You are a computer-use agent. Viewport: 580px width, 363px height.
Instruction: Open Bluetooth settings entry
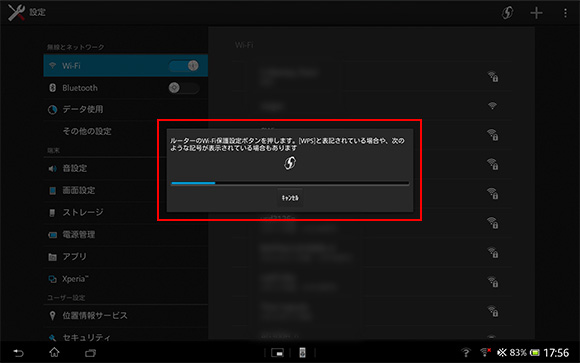125,88
